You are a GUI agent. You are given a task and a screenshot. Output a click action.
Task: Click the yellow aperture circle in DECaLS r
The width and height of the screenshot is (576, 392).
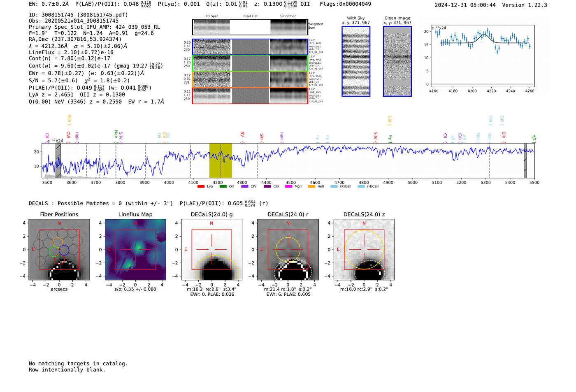288,250
